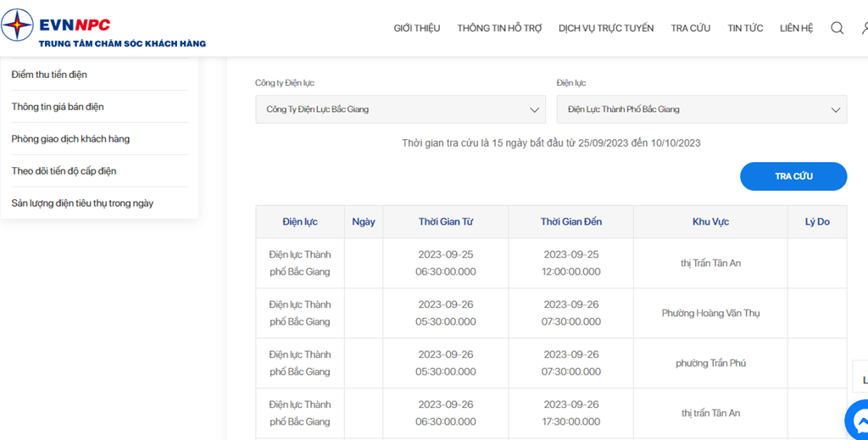The image size is (868, 440).
Task: Open Sản lượng điện tiêu thụ trong ngày
Action: point(82,203)
